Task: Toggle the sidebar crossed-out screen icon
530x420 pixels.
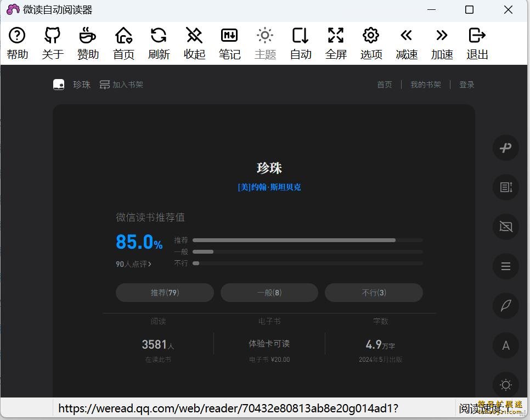Action: tap(506, 227)
